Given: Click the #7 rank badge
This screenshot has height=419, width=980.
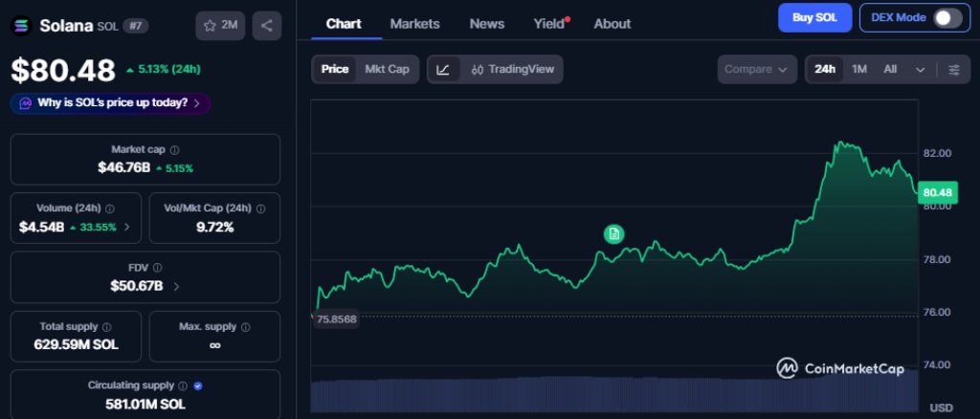Looking at the screenshot, I should [x=136, y=26].
